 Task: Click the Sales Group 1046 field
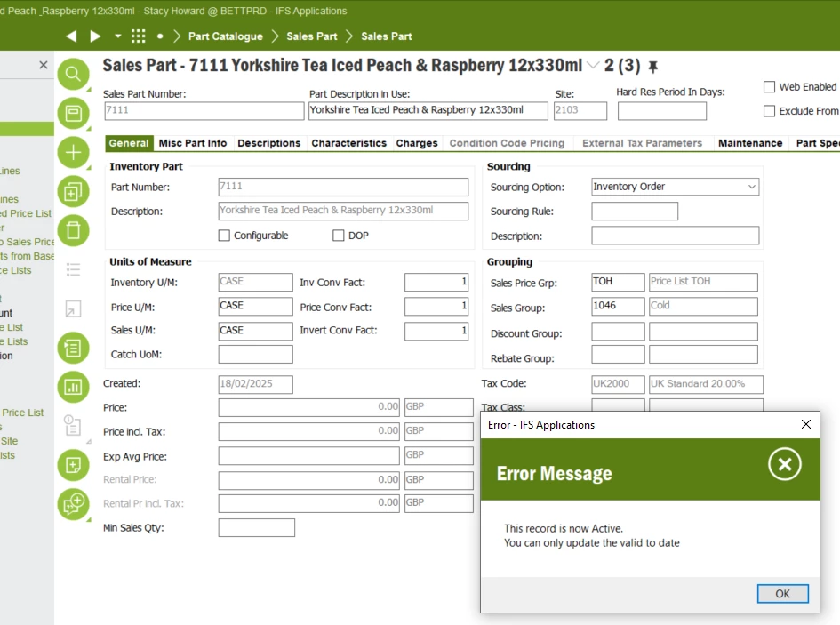tap(618, 306)
